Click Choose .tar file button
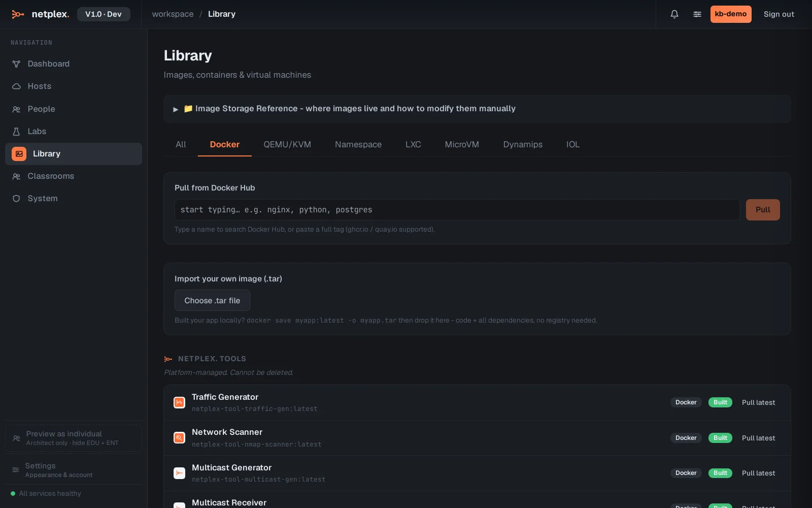The image size is (812, 508). (x=212, y=300)
